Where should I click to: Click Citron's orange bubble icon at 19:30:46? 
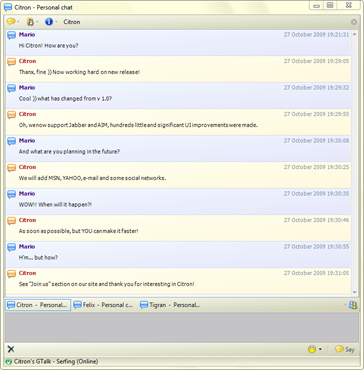[x=12, y=221]
